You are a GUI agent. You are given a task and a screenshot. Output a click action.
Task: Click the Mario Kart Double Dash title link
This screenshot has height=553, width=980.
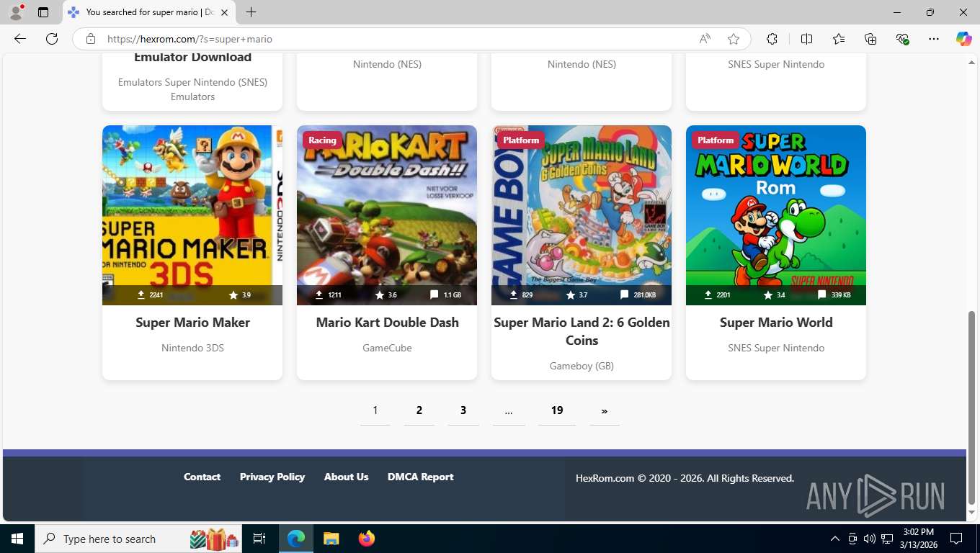tap(387, 323)
